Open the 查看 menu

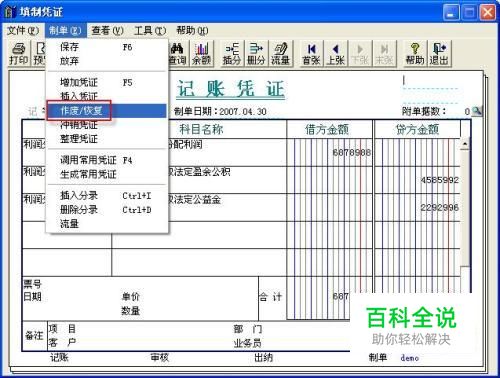(x=107, y=31)
